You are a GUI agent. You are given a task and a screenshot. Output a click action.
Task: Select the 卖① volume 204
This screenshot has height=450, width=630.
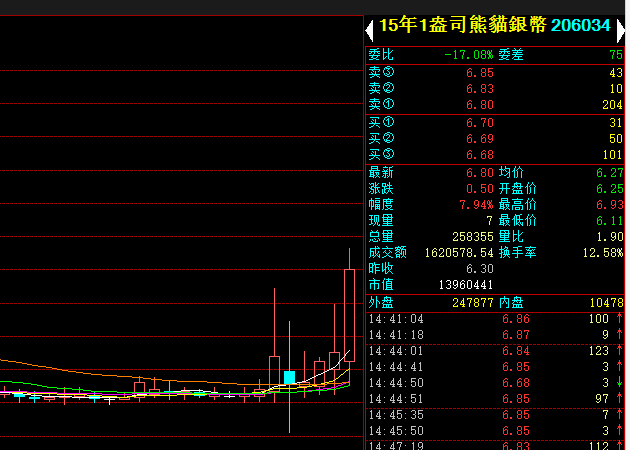click(x=612, y=105)
